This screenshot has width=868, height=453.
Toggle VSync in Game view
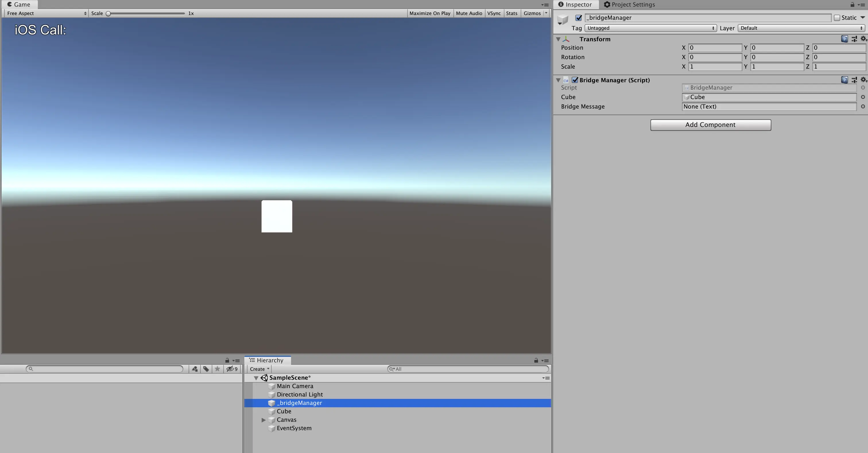[494, 13]
